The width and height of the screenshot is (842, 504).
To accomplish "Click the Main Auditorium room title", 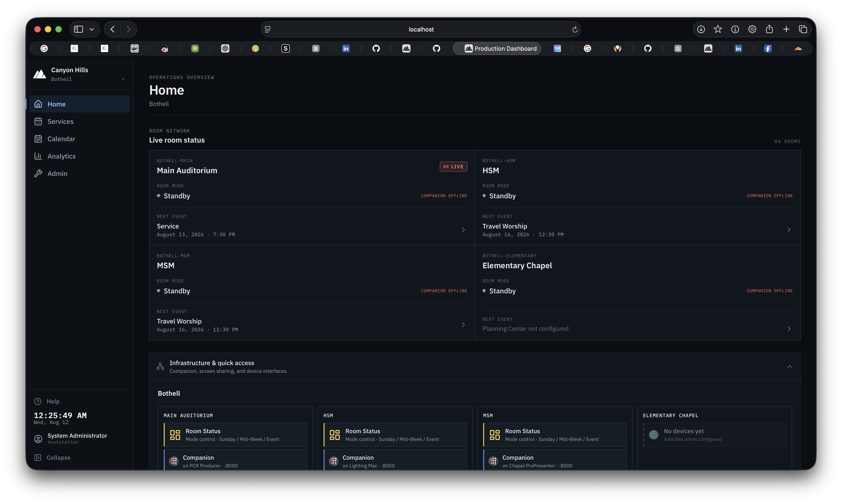I will 187,170.
